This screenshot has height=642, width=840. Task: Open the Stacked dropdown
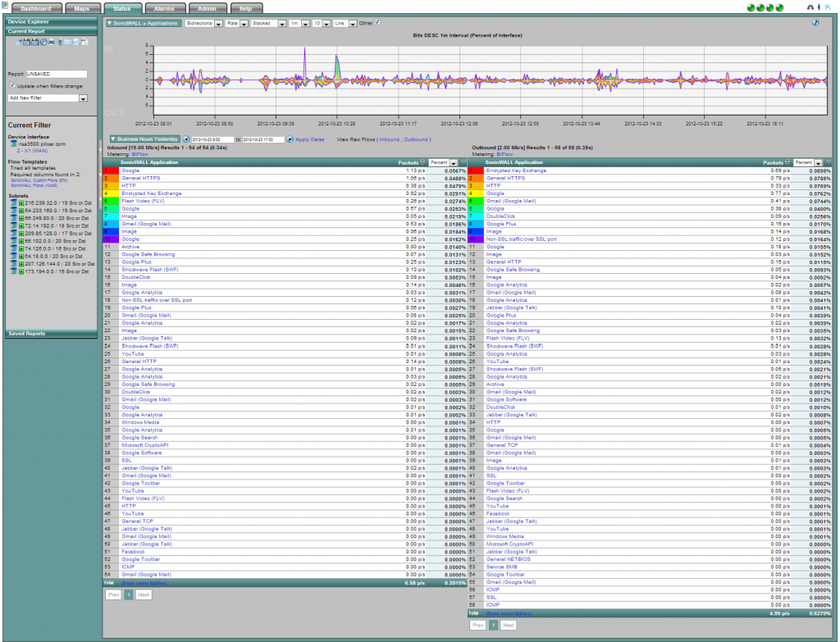(x=268, y=24)
